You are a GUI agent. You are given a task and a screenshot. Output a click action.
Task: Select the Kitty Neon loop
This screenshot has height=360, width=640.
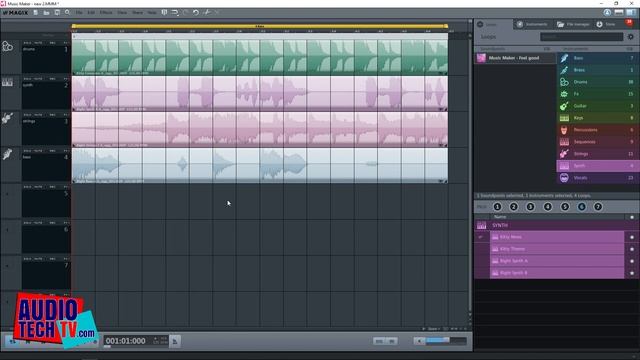coord(557,237)
